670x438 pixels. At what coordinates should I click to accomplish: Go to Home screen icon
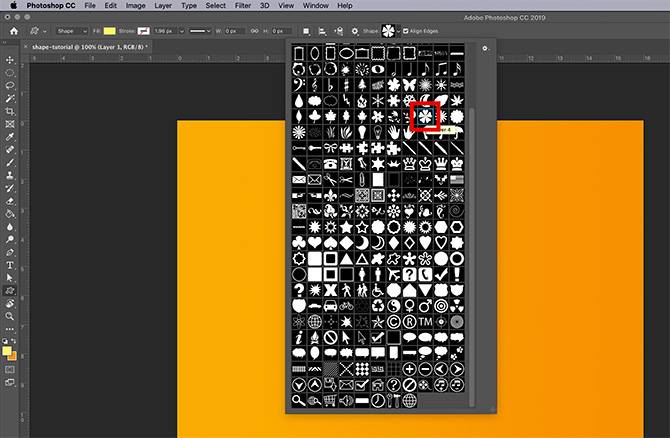(x=14, y=31)
